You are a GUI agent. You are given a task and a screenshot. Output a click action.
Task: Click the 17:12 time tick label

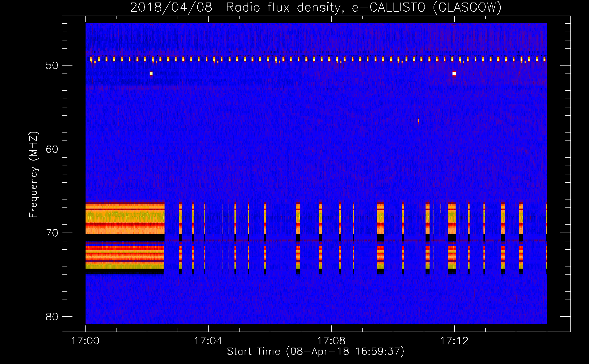[x=454, y=341]
